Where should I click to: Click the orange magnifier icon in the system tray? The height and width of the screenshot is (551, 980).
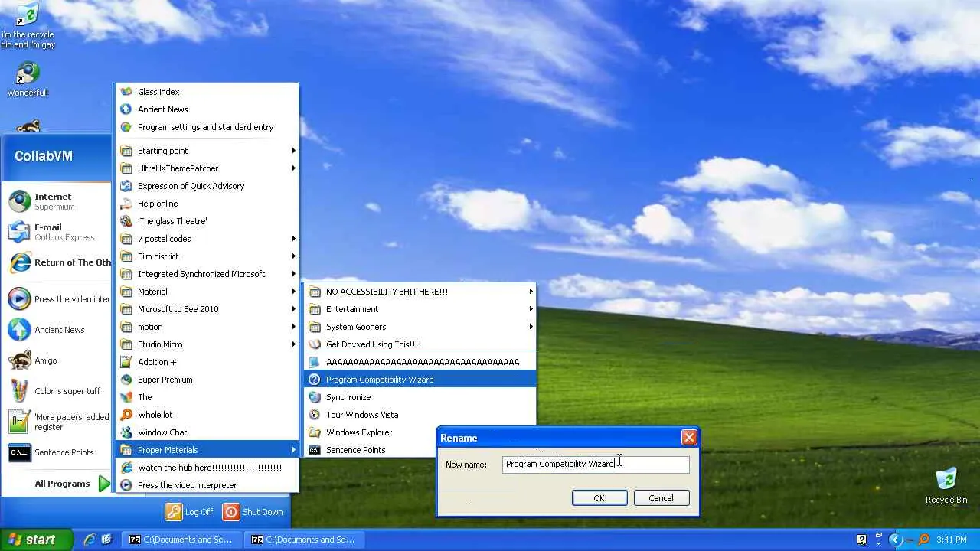[924, 540]
